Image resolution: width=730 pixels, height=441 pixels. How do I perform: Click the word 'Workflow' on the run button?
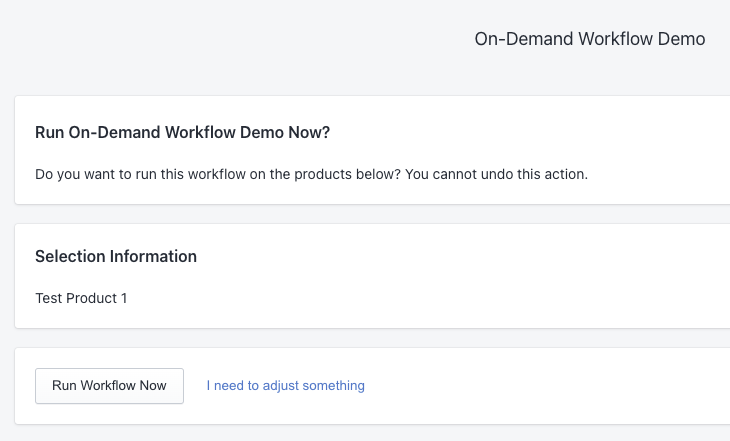coord(109,386)
